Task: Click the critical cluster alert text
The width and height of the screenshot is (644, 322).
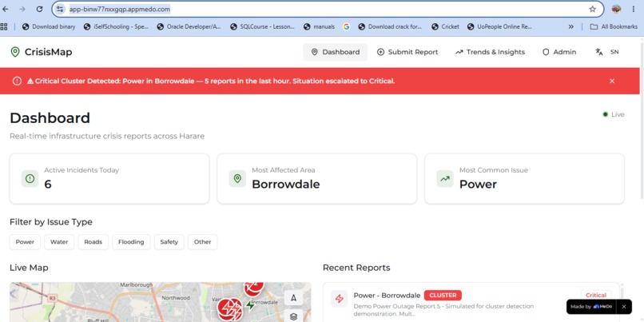Action: 211,81
